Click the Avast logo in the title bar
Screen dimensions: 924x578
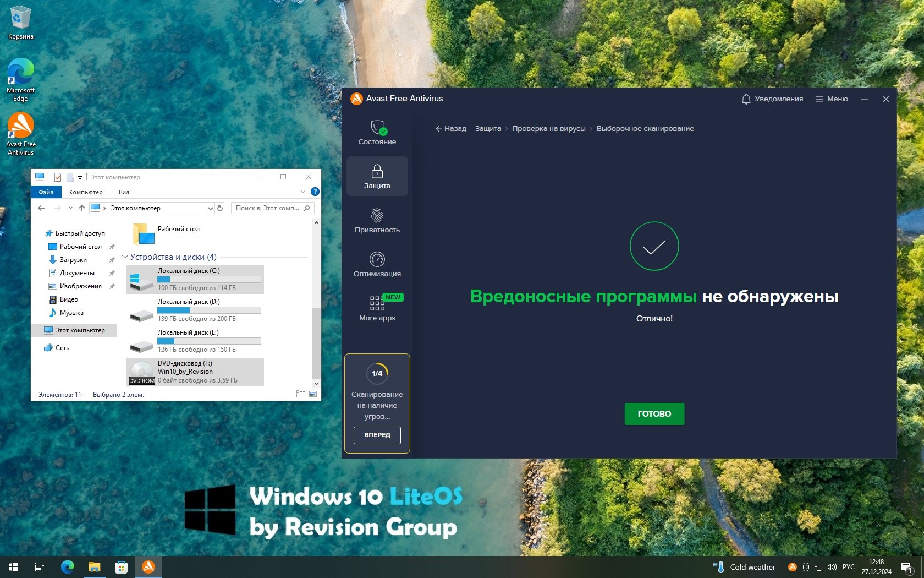tap(356, 99)
